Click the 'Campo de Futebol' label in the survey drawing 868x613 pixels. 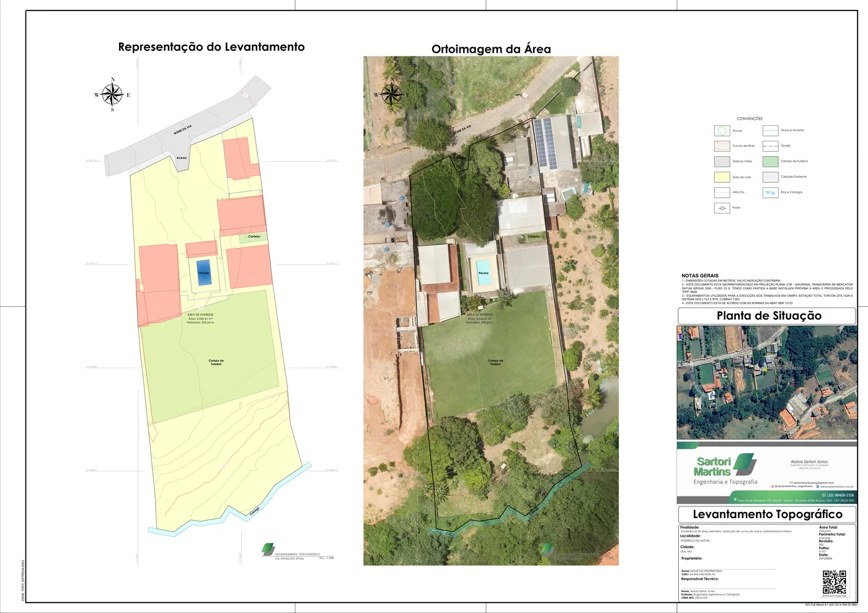(x=216, y=362)
